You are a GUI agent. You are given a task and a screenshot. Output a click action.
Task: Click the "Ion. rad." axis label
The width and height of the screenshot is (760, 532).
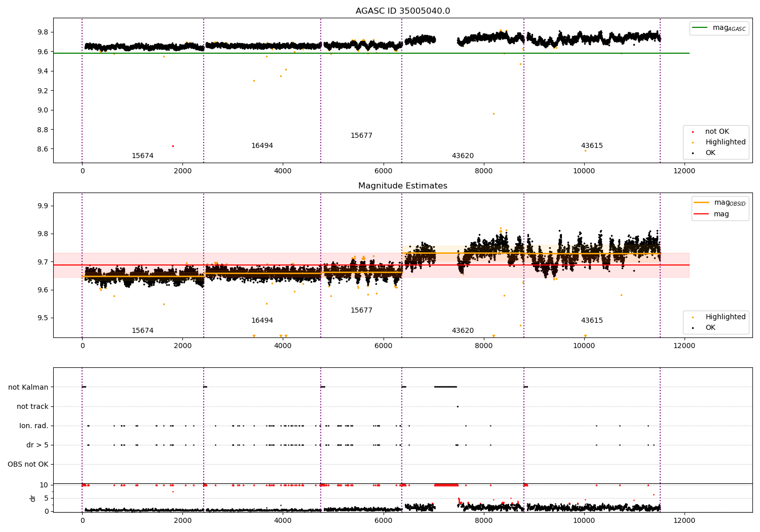(34, 426)
